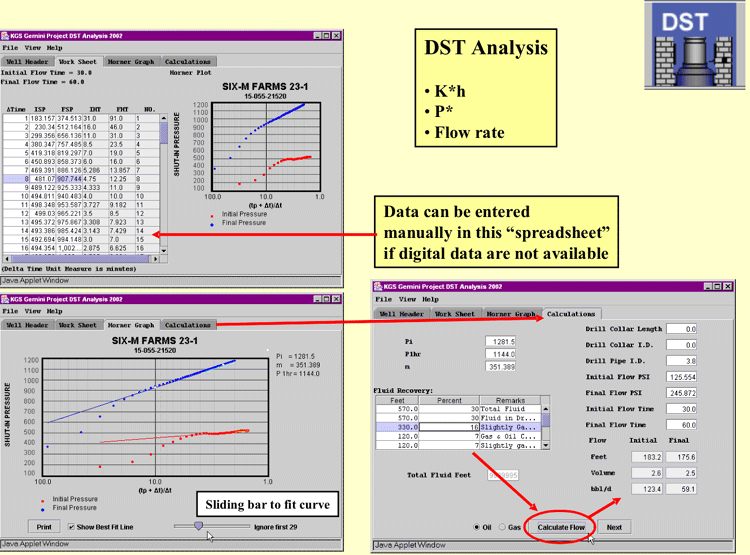
Task: Click Final bbl/d value 59.1
Action: click(681, 489)
